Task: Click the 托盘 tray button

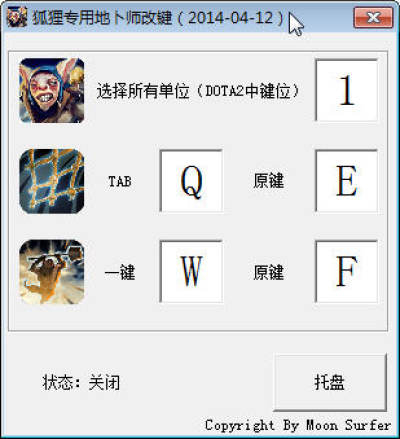Action: click(330, 382)
